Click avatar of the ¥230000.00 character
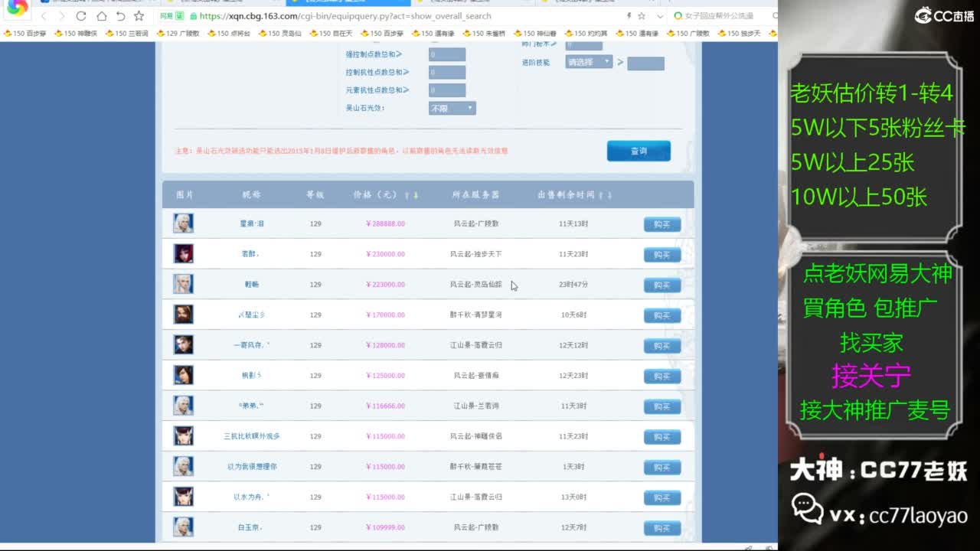980x551 pixels. [183, 253]
